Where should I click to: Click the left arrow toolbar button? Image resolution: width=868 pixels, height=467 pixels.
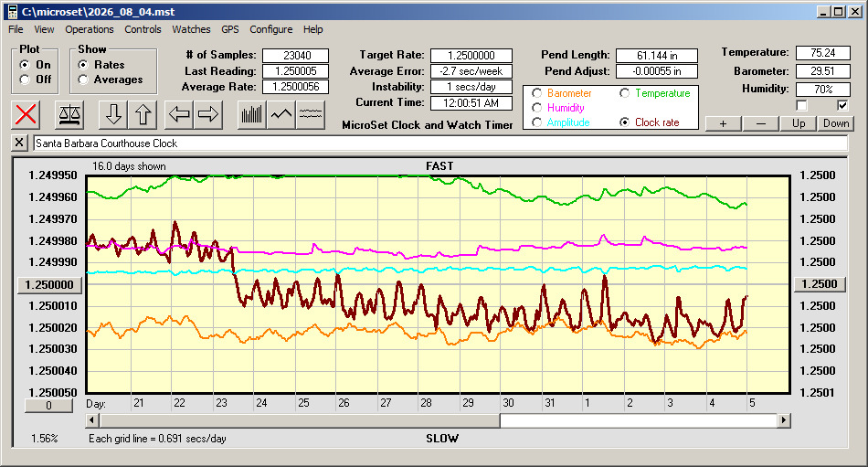click(x=179, y=114)
